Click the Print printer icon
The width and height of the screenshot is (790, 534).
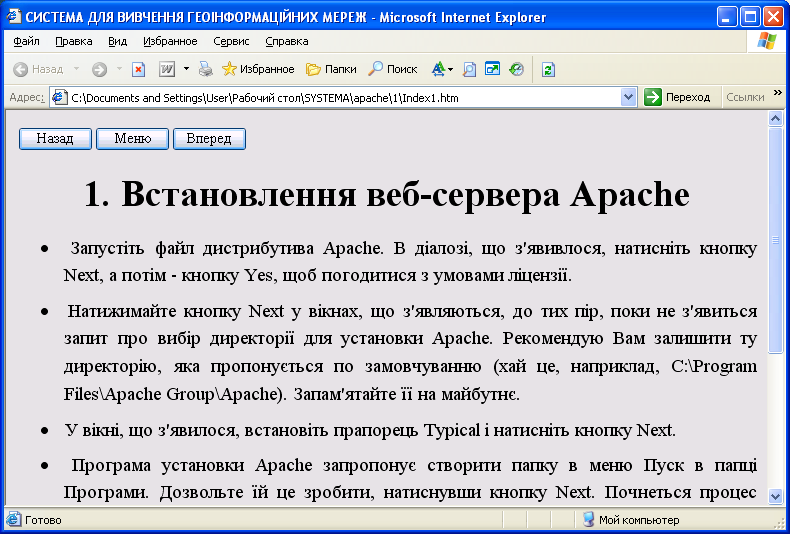[x=206, y=69]
